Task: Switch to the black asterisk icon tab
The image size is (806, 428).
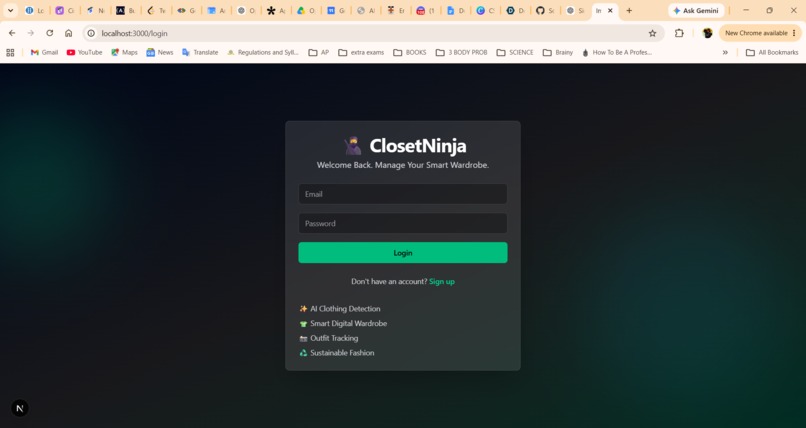Action: coord(276,10)
